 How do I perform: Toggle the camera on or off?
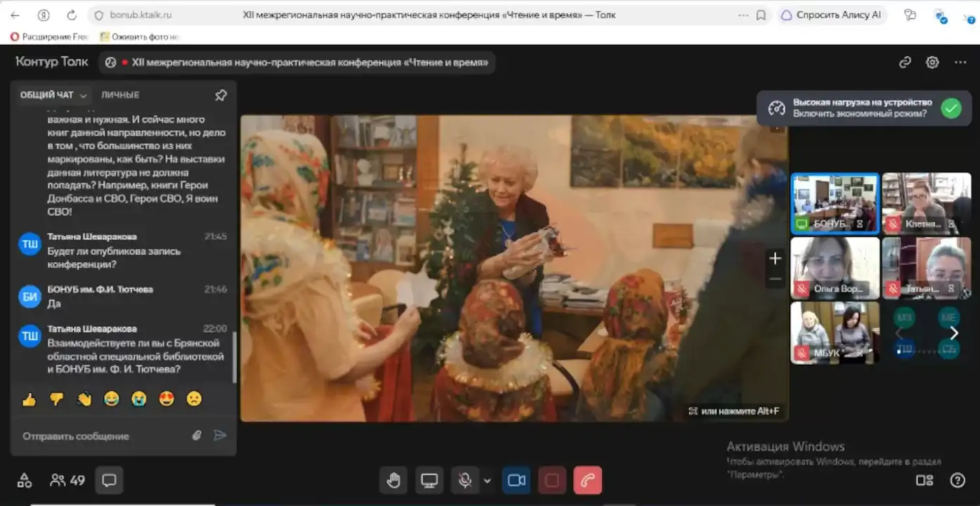[x=517, y=481]
